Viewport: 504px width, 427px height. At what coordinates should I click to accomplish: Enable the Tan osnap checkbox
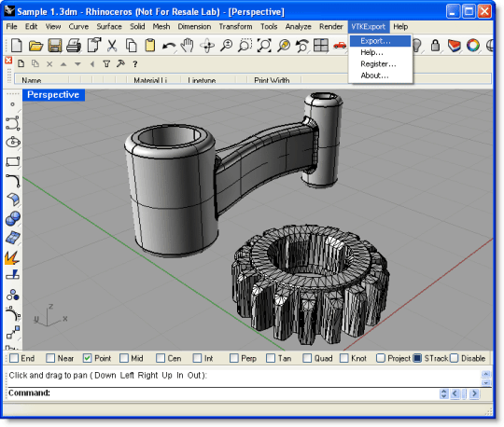[271, 358]
